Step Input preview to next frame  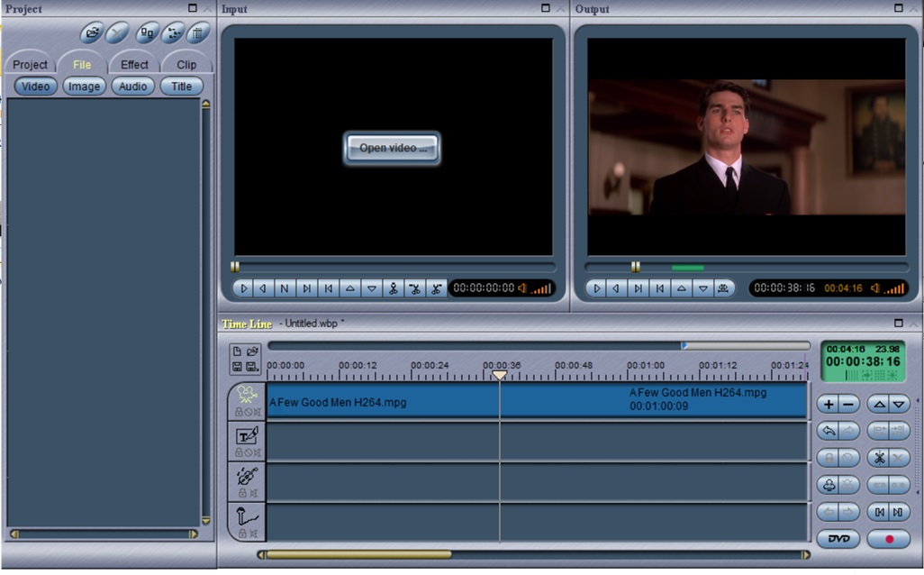coord(306,288)
